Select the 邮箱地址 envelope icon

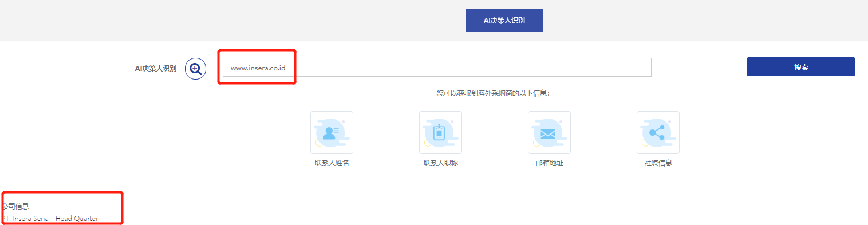click(549, 132)
